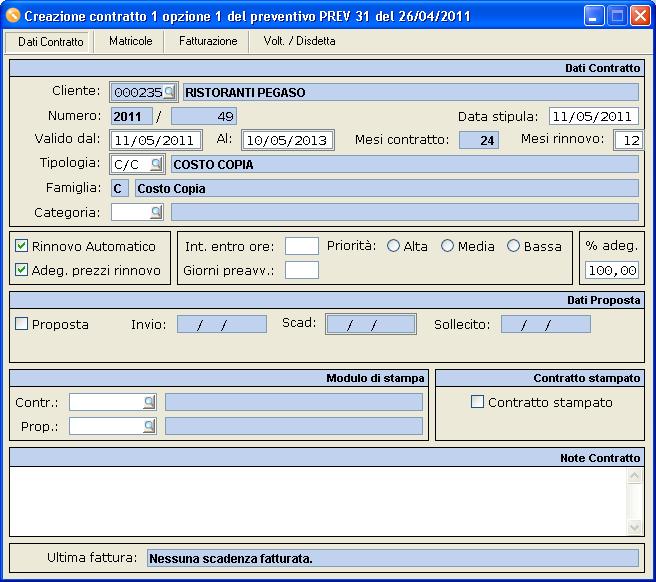Switch to Volt. / Disdetta tab
This screenshot has width=656, height=582.
click(x=299, y=41)
